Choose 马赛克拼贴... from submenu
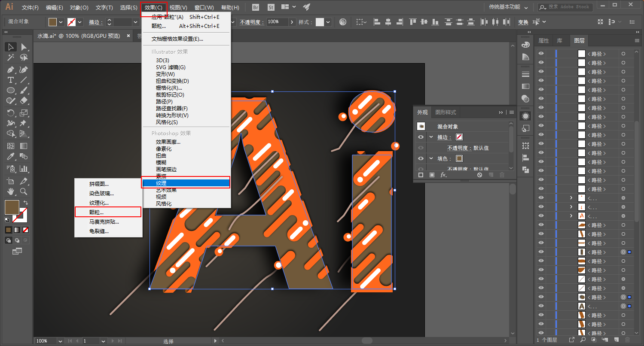644x346 pixels. [x=108, y=222]
